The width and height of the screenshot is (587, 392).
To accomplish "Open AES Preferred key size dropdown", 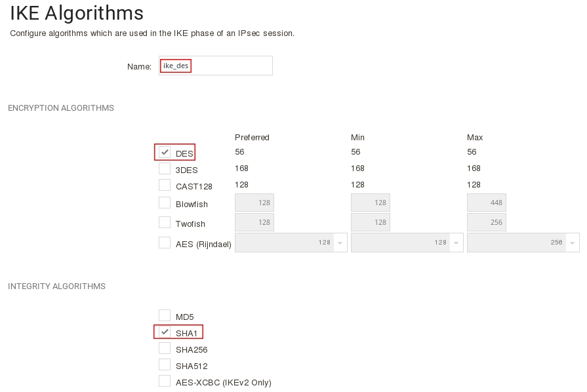I will pyautogui.click(x=291, y=243).
